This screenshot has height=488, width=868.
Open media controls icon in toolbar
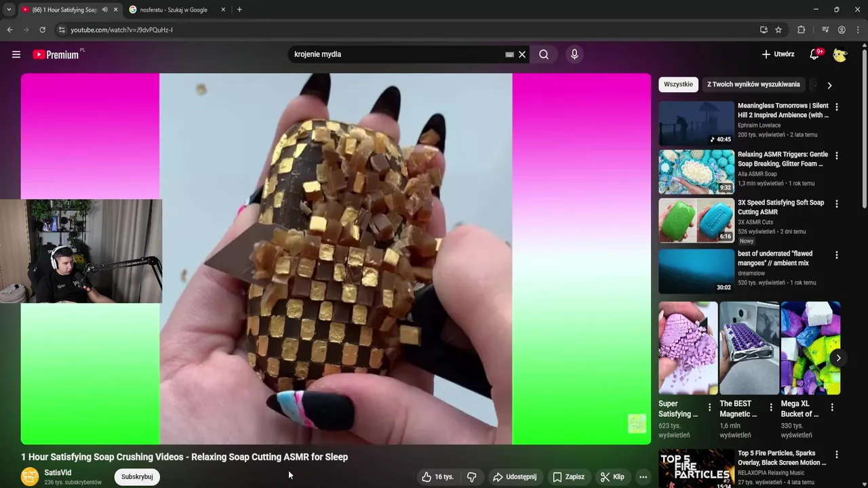pos(825,30)
